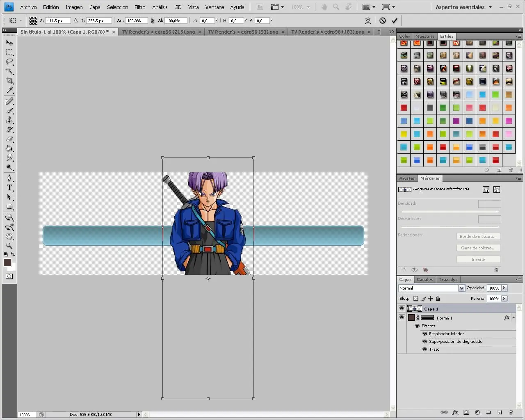The width and height of the screenshot is (525, 420).
Task: Toggle Quick Mask mode
Action: [x=9, y=276]
